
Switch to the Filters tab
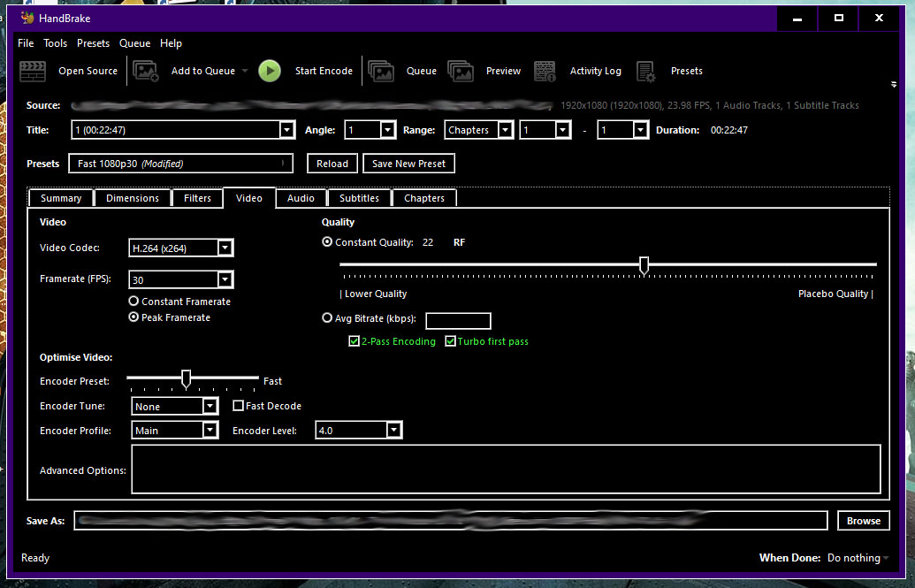pyautogui.click(x=197, y=199)
